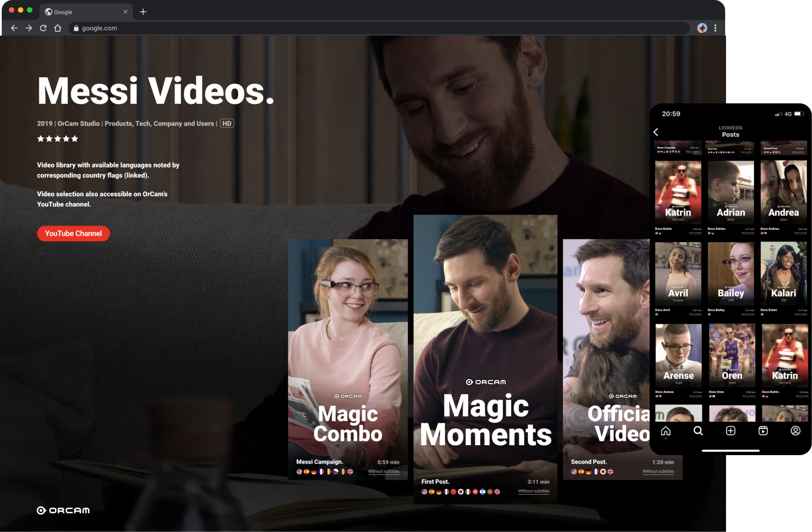The width and height of the screenshot is (812, 532).
Task: Select the Czech flag under Messi Campaign
Action: 336,472
